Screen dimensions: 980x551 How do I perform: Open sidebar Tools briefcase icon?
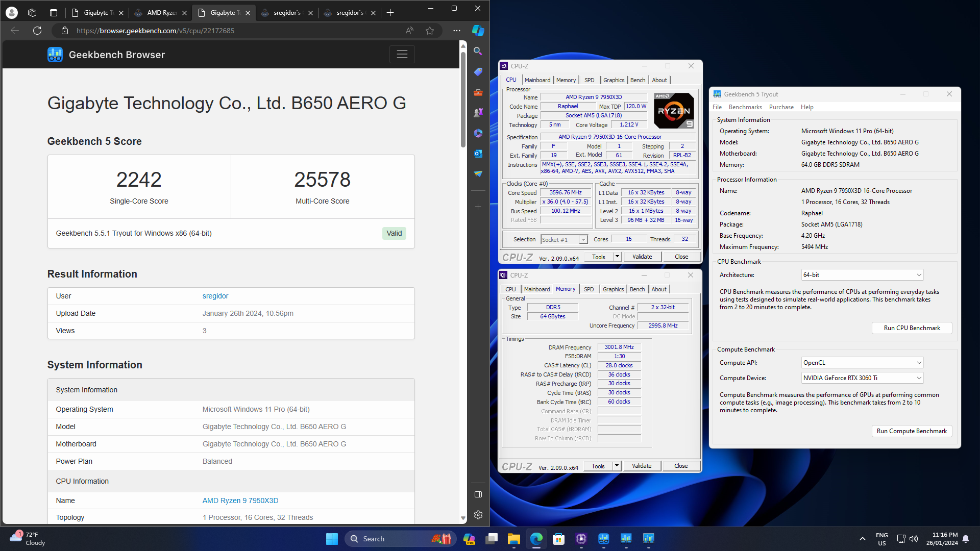478,92
